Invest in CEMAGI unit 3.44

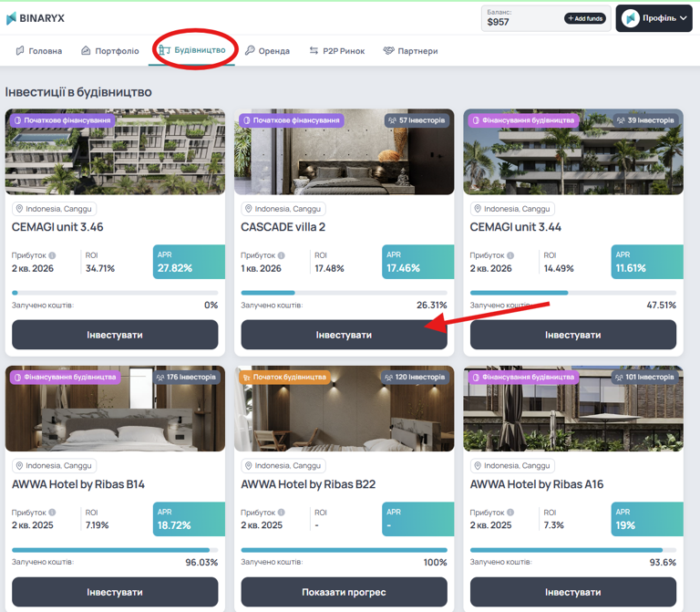572,335
